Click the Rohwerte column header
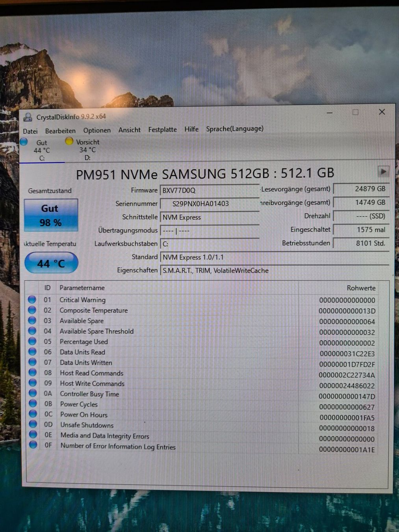The width and height of the screenshot is (399, 532). point(361,288)
